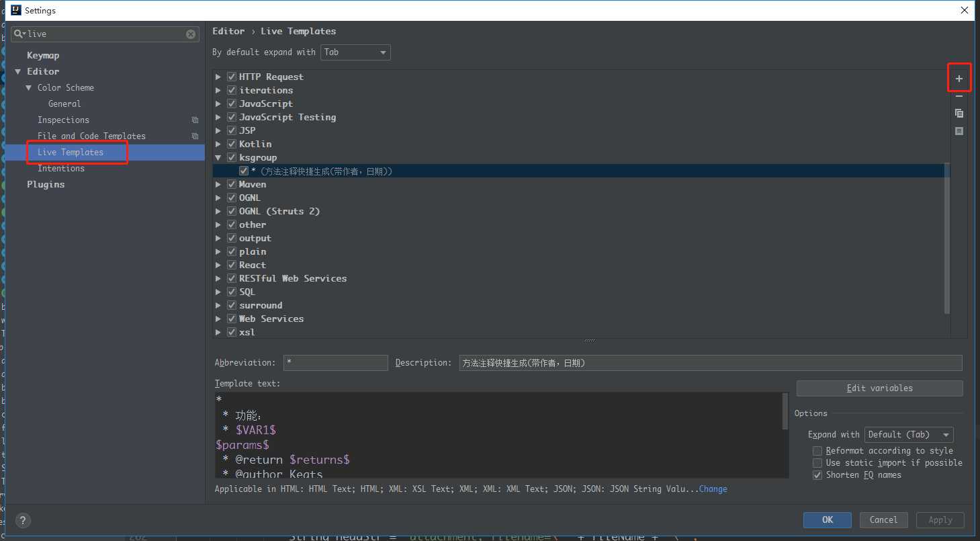Click the Cancel button
Viewport: 980px width, 541px height.
883,520
